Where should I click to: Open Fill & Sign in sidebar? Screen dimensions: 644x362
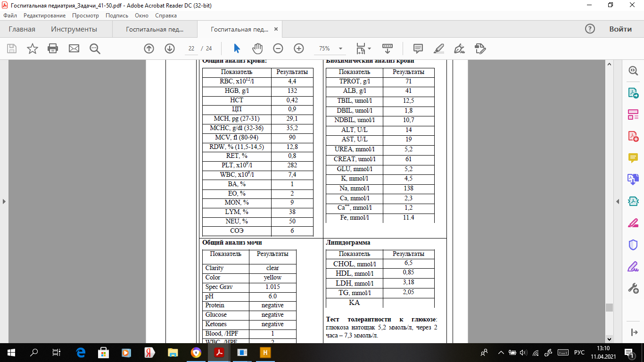[x=633, y=266]
